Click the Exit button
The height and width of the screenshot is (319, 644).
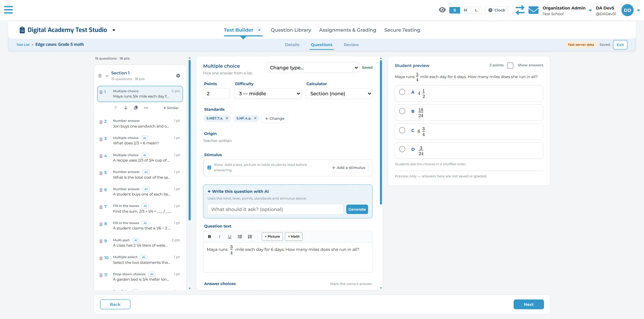pos(620,45)
